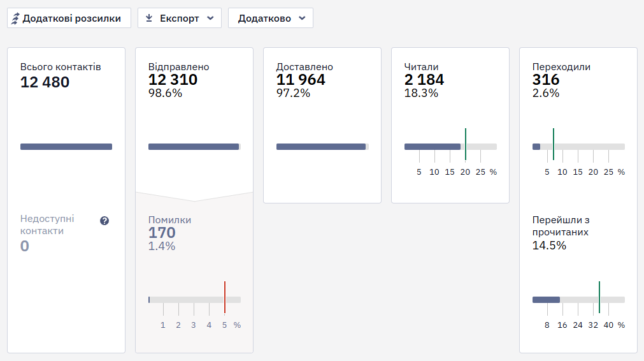Click the green benchmark marker in Переходили
This screenshot has width=644, height=361.
(554, 144)
